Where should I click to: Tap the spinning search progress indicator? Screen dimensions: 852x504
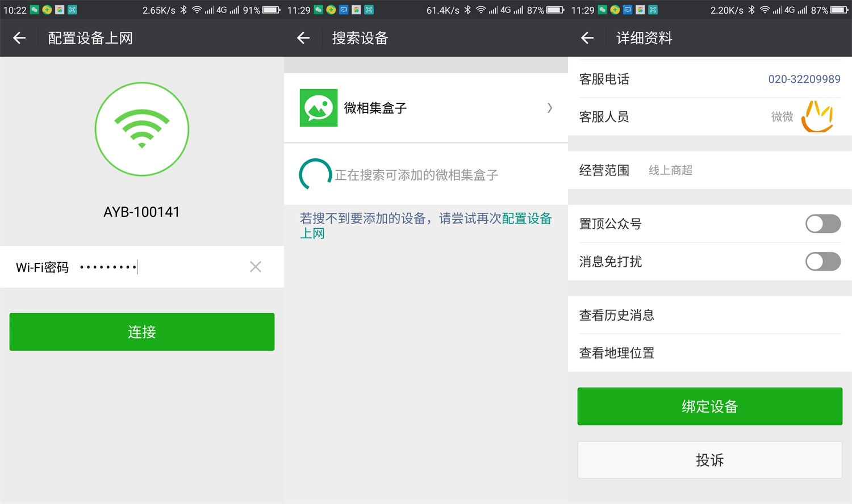(315, 175)
